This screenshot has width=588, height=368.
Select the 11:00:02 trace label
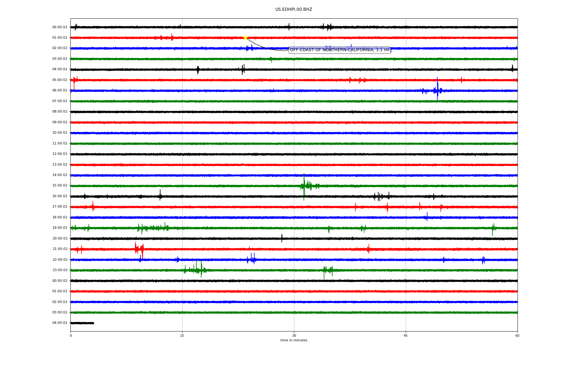point(60,143)
